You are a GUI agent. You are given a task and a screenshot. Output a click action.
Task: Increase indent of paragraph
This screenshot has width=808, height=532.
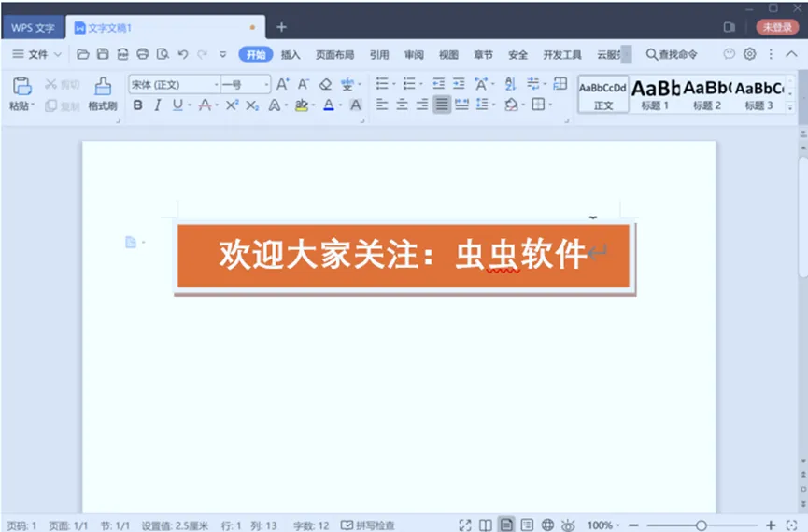click(459, 83)
